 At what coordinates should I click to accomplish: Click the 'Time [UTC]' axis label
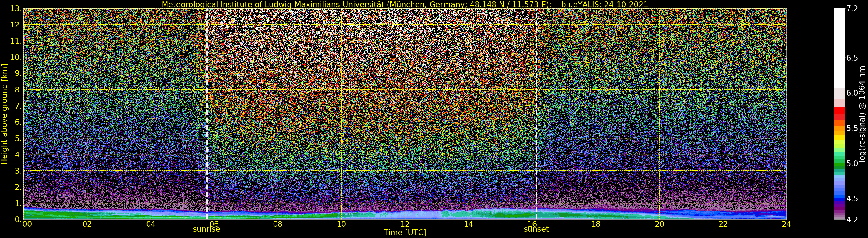(x=405, y=233)
